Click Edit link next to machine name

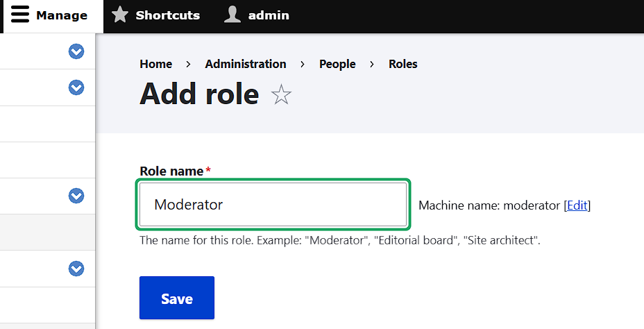pyautogui.click(x=577, y=205)
